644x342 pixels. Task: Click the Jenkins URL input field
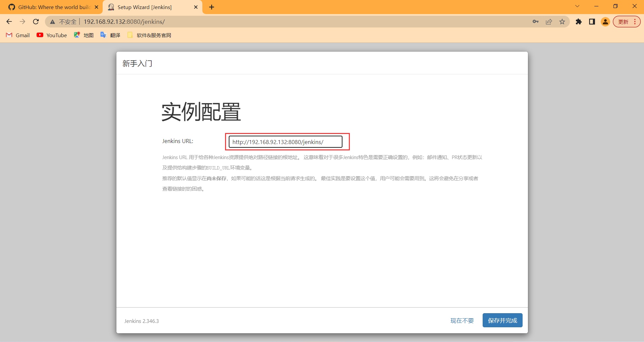coord(285,142)
